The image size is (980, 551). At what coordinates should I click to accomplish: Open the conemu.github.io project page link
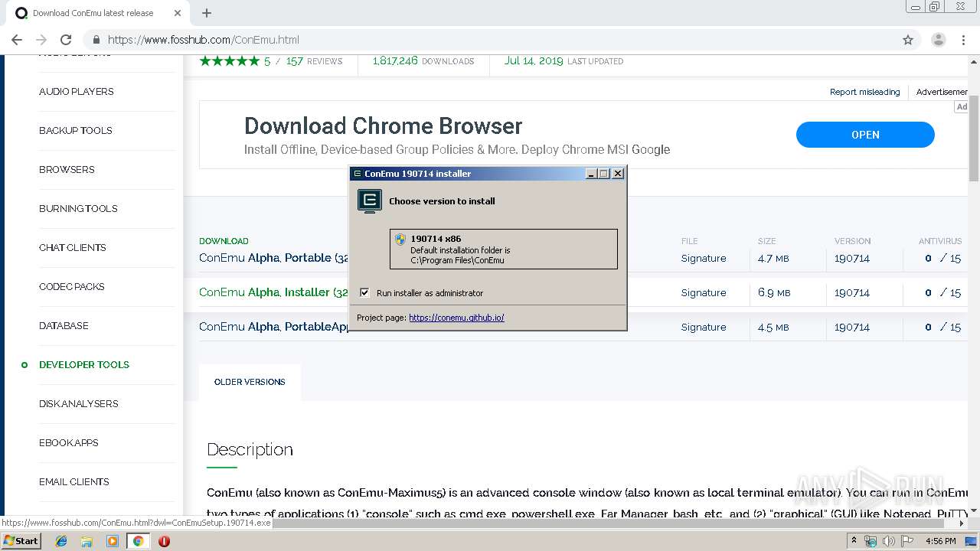pos(456,318)
